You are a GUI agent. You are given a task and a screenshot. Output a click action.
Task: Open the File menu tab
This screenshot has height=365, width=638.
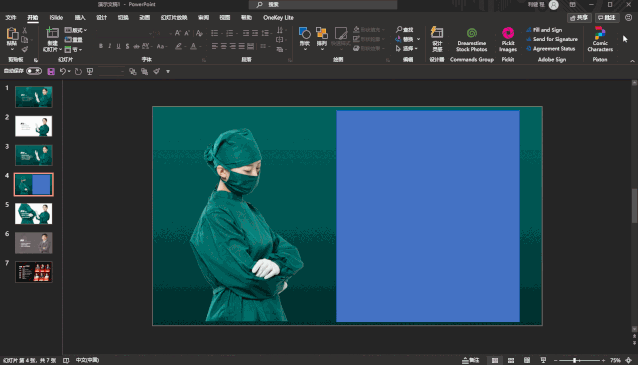11,17
